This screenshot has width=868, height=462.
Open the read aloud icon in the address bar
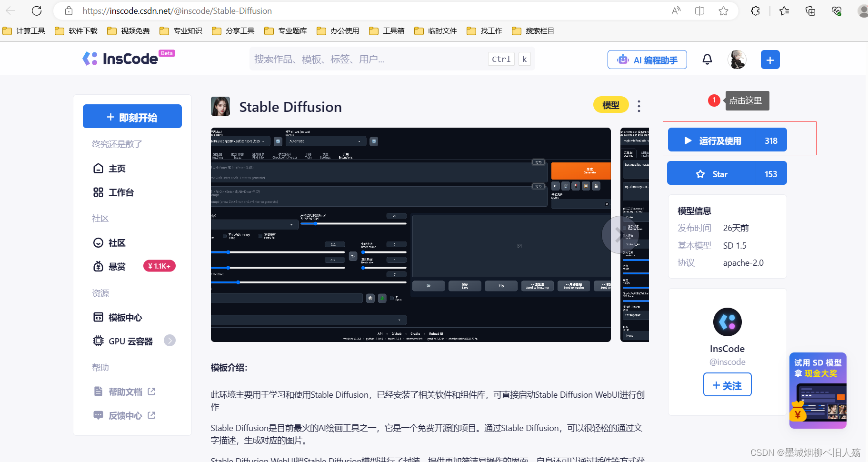point(676,10)
